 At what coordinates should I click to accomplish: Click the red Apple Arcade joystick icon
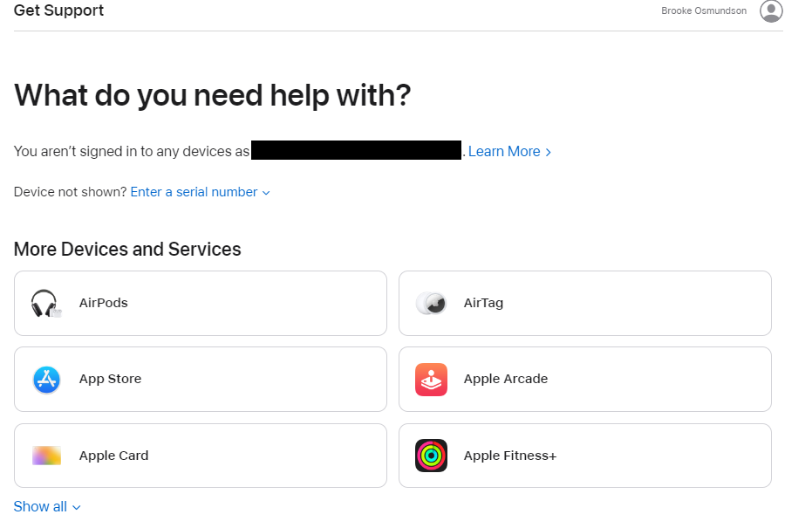pos(430,379)
